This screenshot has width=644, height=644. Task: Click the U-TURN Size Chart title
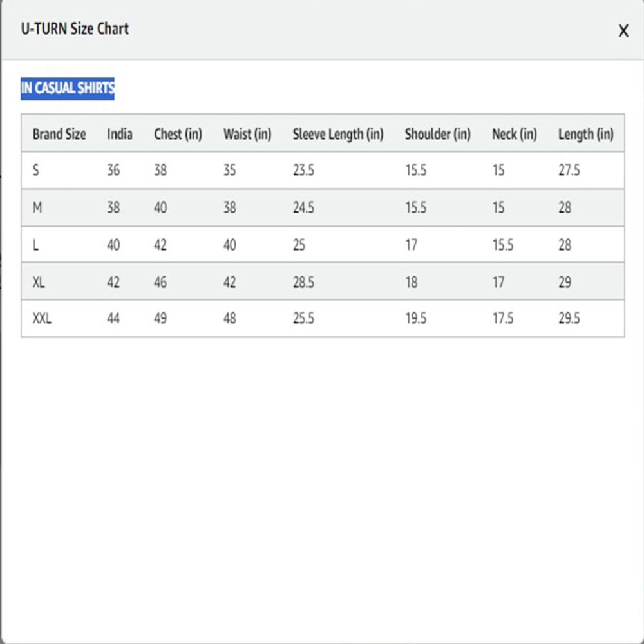click(x=75, y=29)
